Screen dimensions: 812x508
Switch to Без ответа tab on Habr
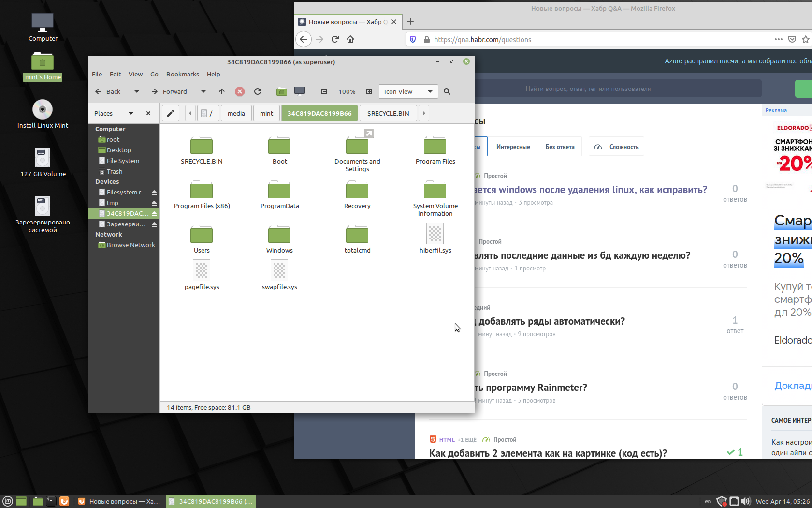coord(560,147)
